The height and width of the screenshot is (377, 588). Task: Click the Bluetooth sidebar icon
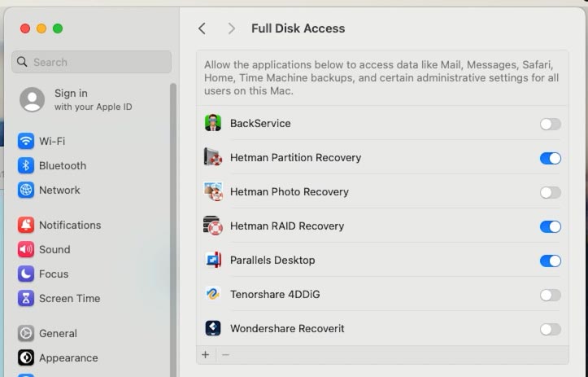26,165
